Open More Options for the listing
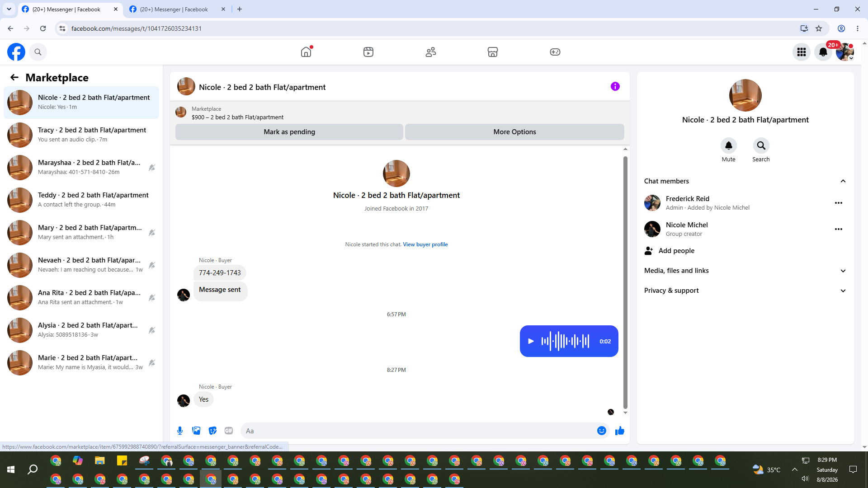 [x=514, y=132]
